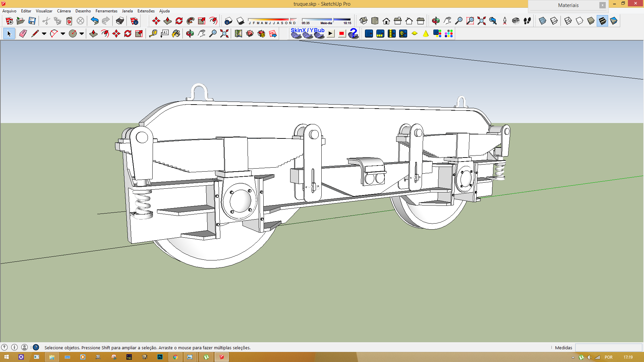This screenshot has width=644, height=362.
Task: Select the Tape Measure tool
Action: [153, 34]
